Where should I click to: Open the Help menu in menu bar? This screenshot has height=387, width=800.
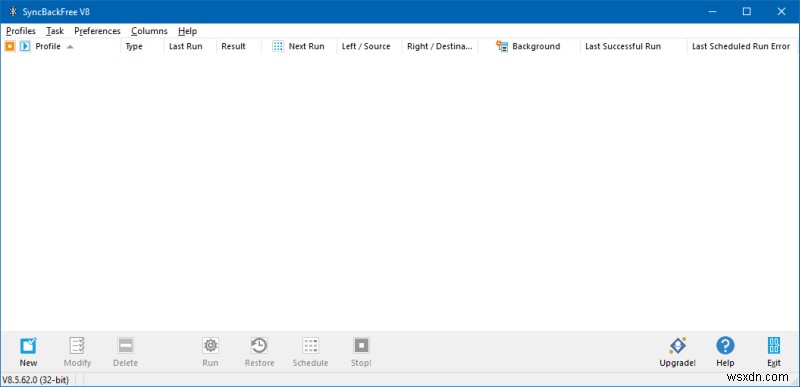tap(187, 31)
